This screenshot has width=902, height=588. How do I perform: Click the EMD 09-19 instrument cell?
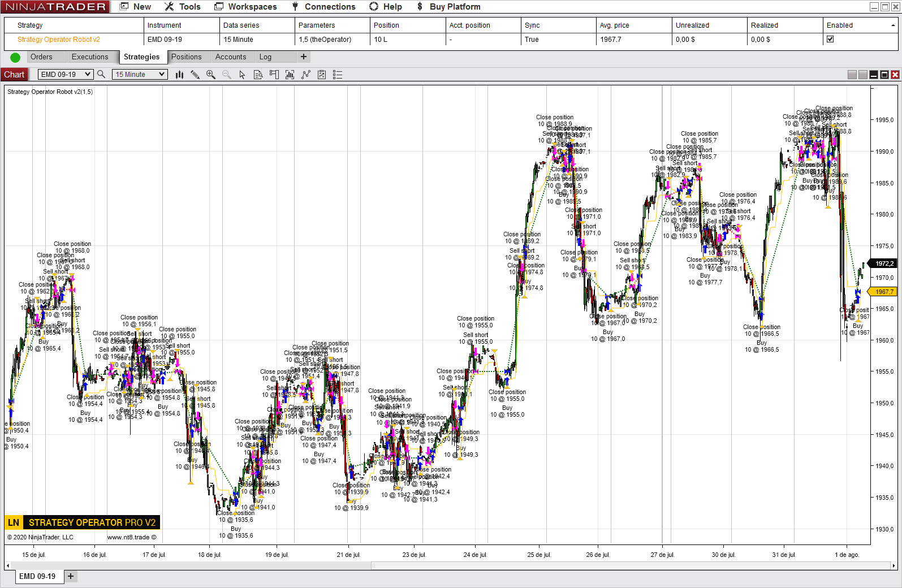[x=182, y=40]
